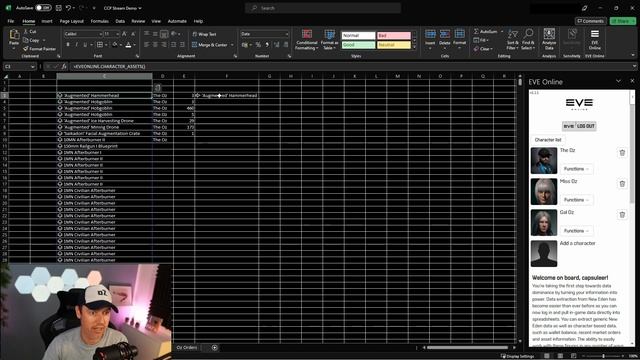Delete Miss Oz character with the trash icon

coord(622,184)
